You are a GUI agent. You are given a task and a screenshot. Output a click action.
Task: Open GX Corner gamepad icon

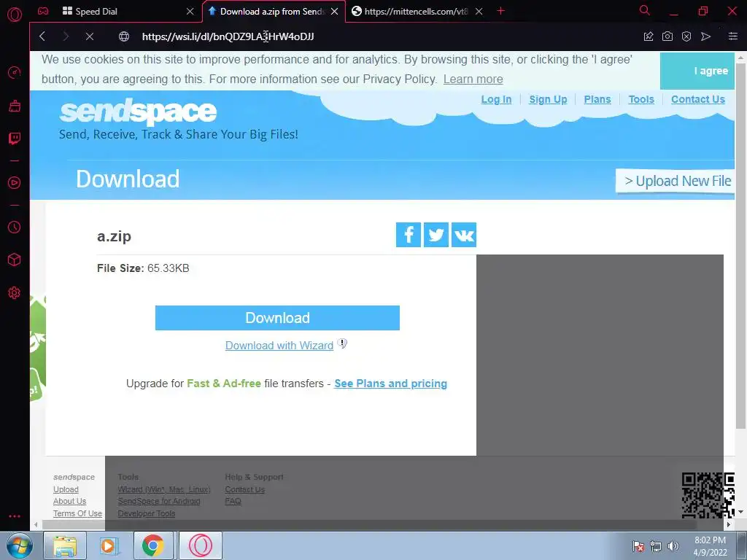tap(43, 11)
